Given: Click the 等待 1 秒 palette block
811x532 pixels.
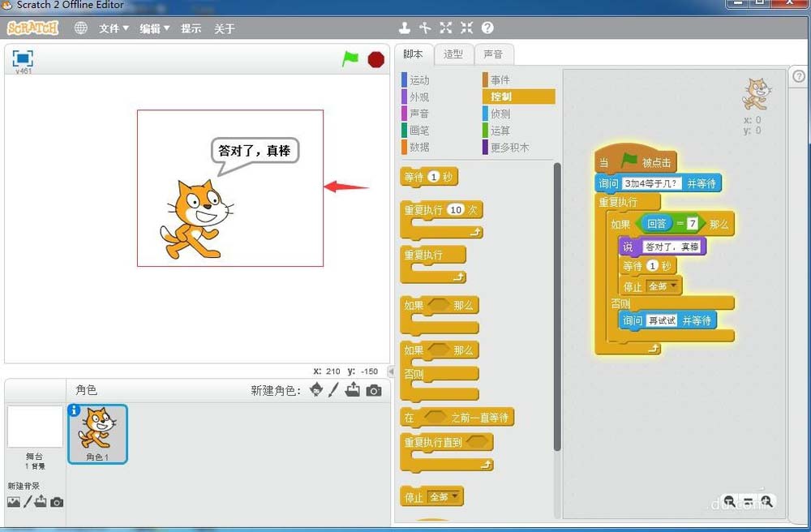Looking at the screenshot, I should [429, 177].
